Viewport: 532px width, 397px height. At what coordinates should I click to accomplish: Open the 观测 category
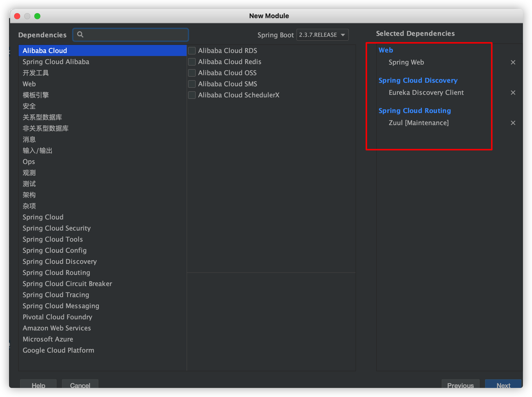click(x=102, y=173)
